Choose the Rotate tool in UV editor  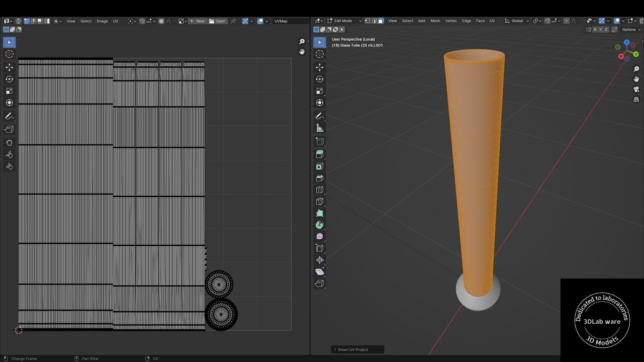pyautogui.click(x=9, y=79)
